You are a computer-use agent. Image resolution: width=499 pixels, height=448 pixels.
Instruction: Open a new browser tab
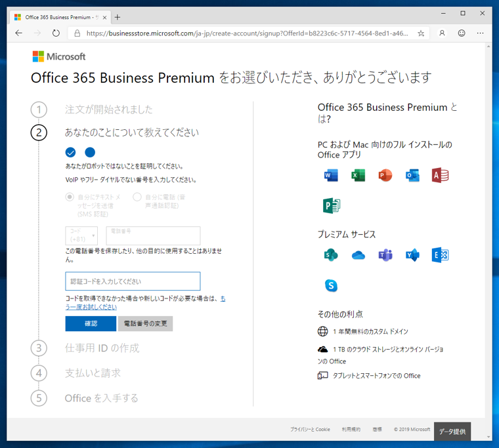(118, 17)
